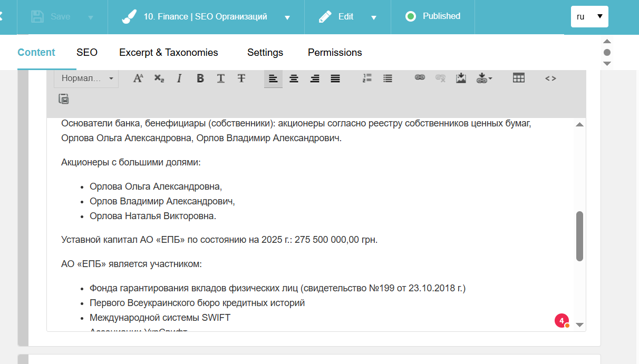Justify the paragraph text
Screen dimensions: 639x364
pyautogui.click(x=335, y=78)
